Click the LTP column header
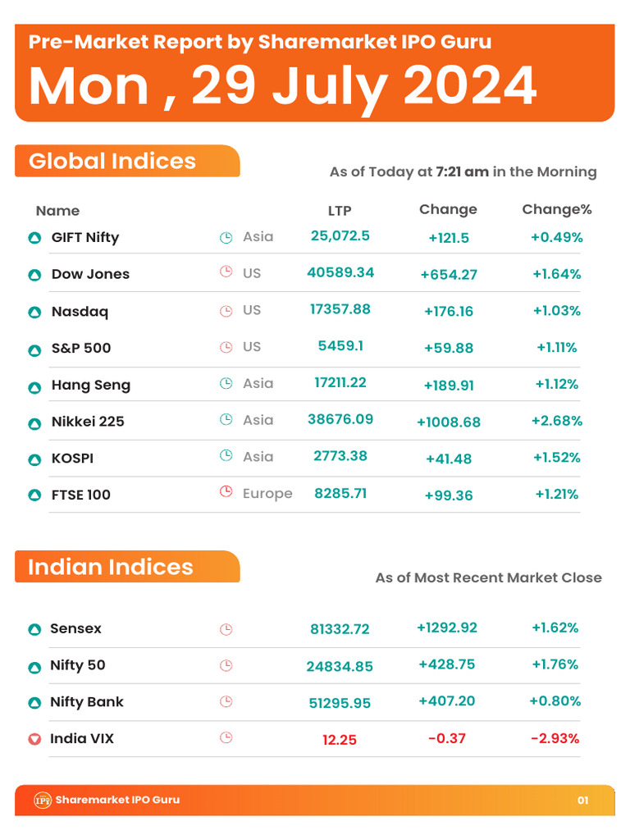This screenshot has width=630, height=840. click(x=340, y=211)
